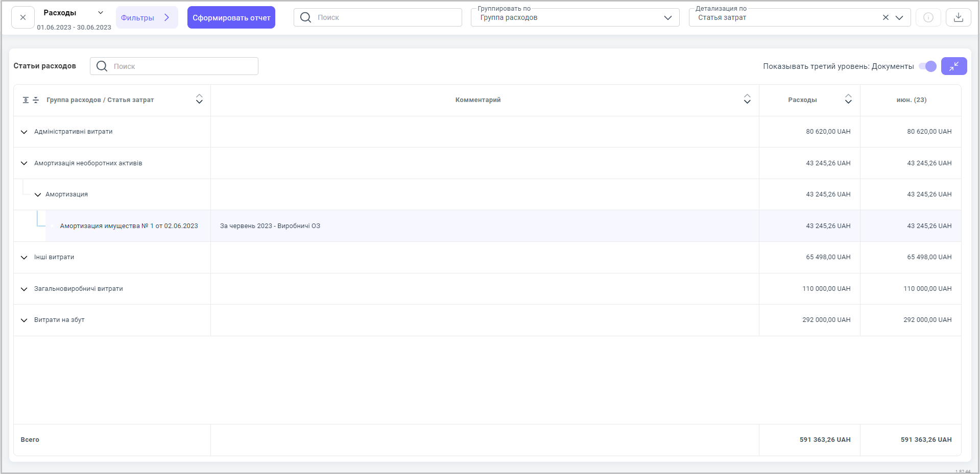This screenshot has width=980, height=474.
Task: Click the info icon in the top bar
Action: point(928,17)
